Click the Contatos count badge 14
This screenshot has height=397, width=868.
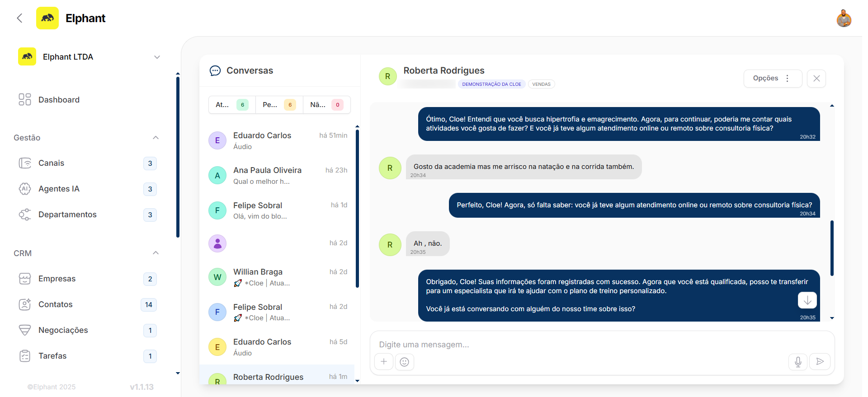tap(149, 305)
